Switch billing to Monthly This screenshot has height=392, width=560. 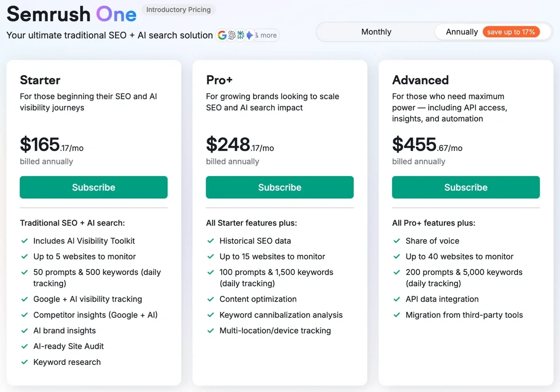click(376, 32)
